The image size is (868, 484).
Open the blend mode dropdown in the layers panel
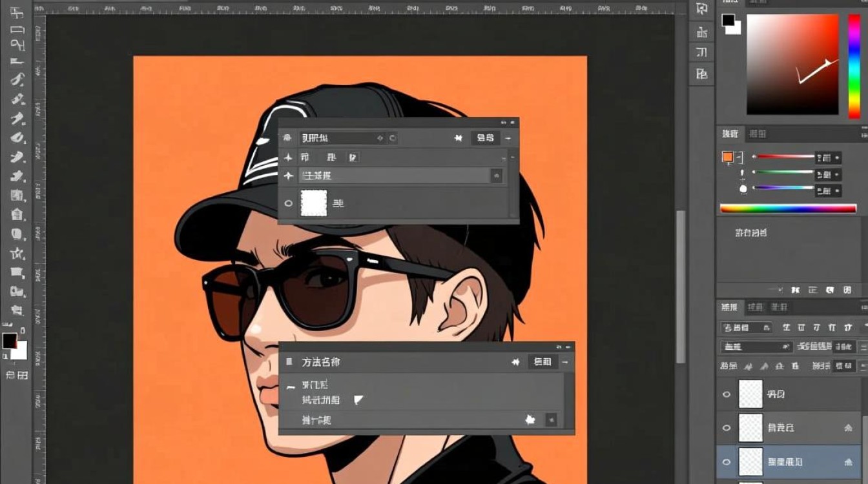tap(756, 347)
